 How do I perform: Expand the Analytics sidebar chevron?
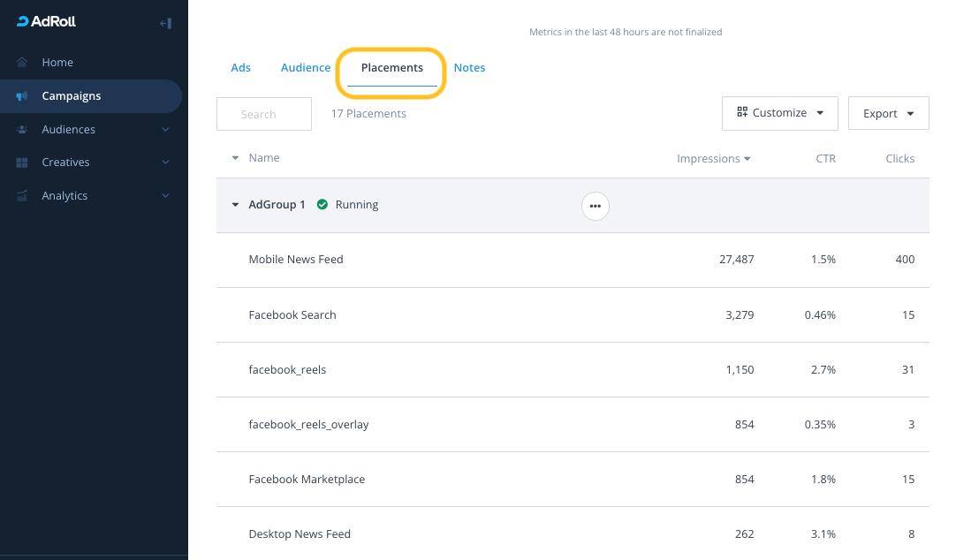coord(165,196)
